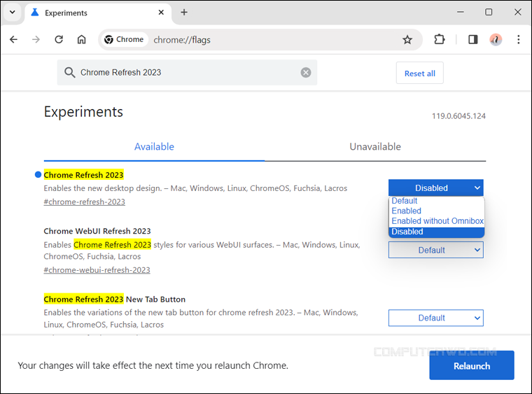This screenshot has height=394, width=532.
Task: Open the profile avatar menu
Action: [x=496, y=40]
